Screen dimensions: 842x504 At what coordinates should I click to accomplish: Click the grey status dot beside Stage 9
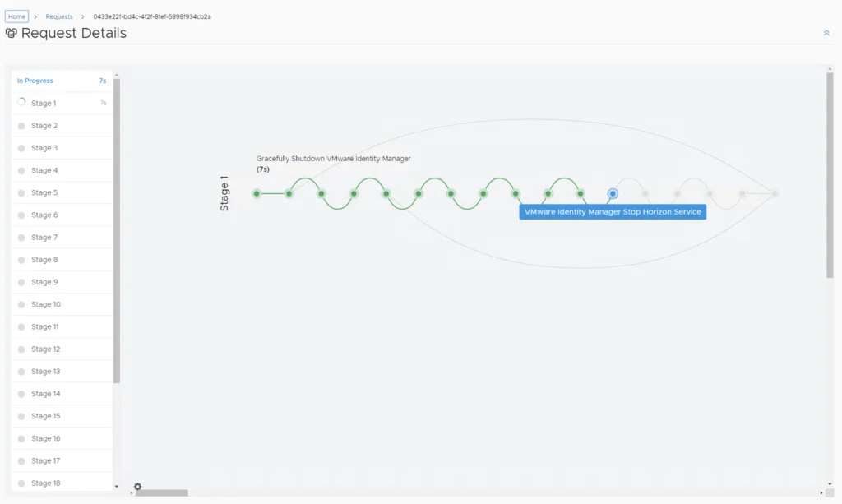(x=21, y=282)
